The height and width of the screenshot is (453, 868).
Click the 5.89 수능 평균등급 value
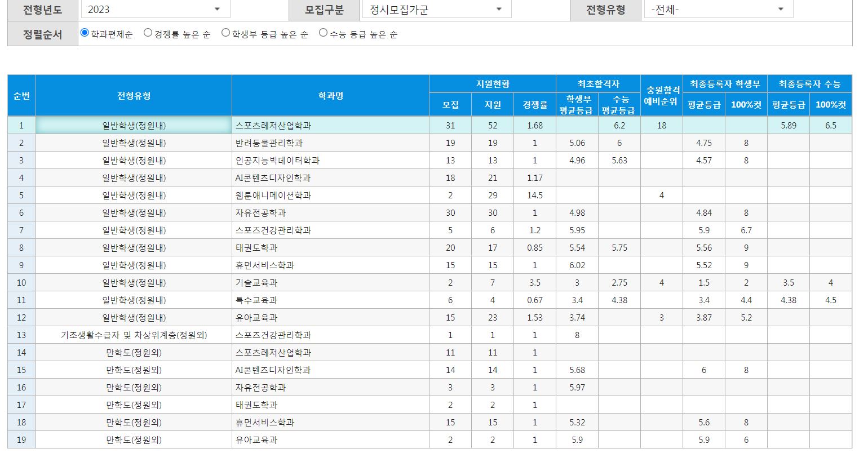coord(789,125)
